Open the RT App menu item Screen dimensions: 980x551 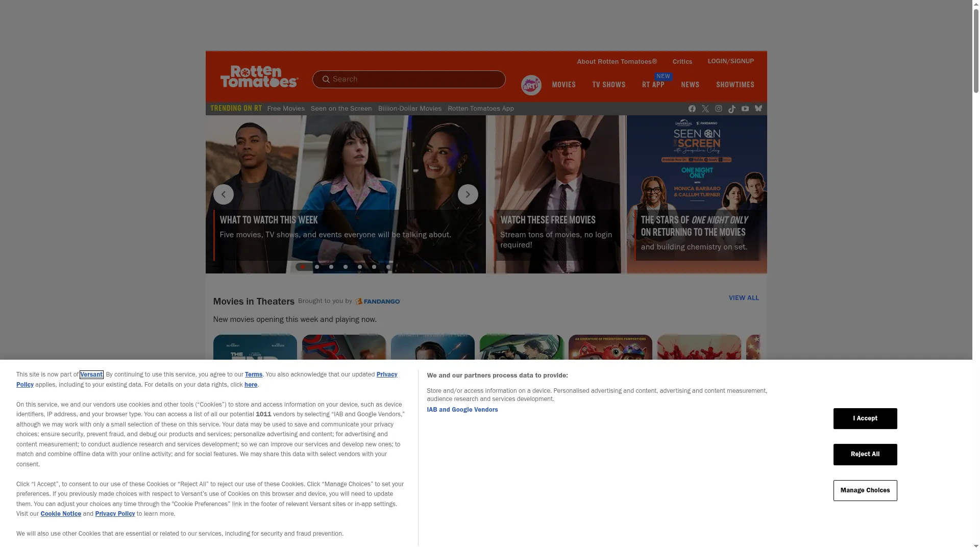coord(653,85)
